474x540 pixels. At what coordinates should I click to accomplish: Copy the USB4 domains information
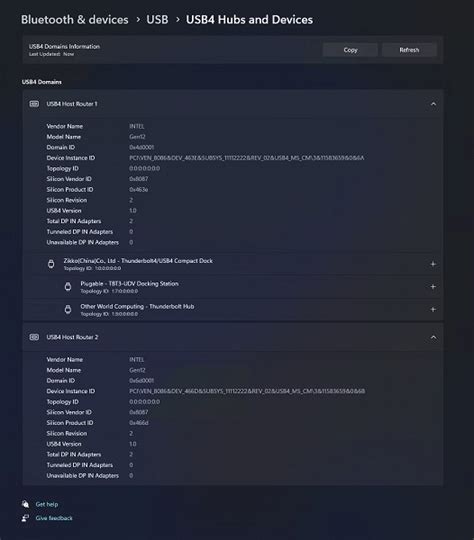(350, 50)
